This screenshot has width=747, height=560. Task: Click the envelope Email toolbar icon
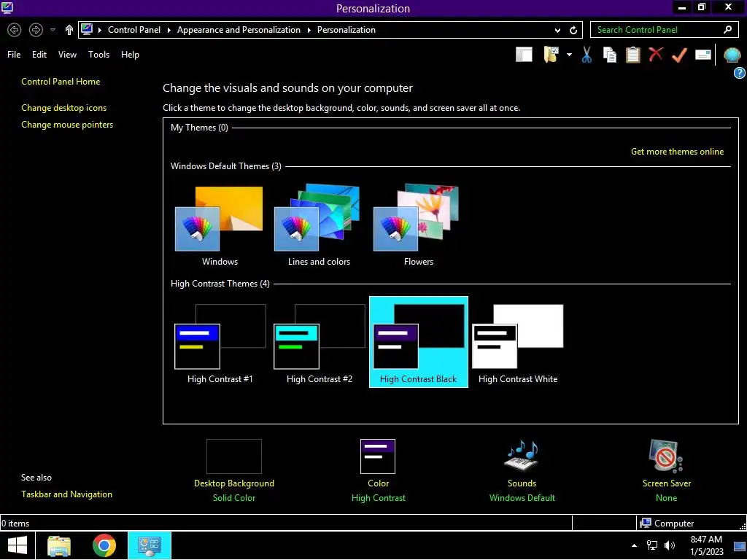[703, 55]
